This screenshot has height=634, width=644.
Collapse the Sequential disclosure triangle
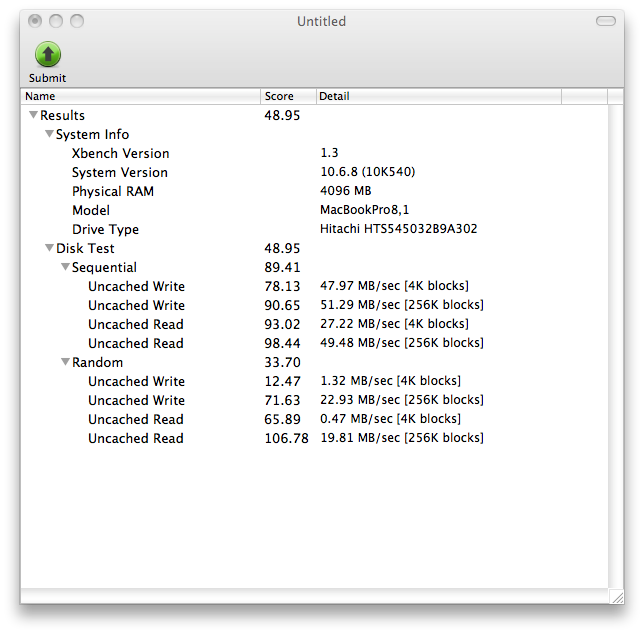pyautogui.click(x=65, y=266)
